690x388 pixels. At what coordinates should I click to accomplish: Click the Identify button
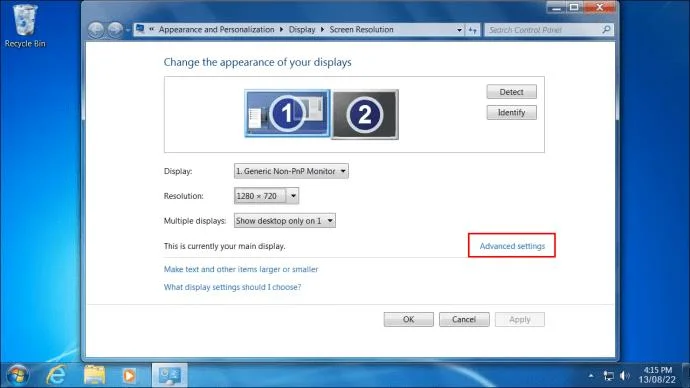click(x=511, y=113)
